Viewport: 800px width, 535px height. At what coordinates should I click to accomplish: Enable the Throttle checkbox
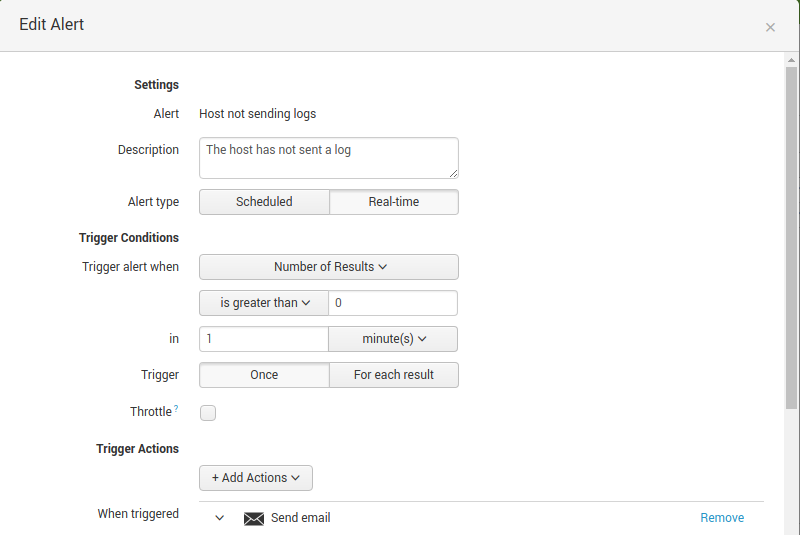208,412
